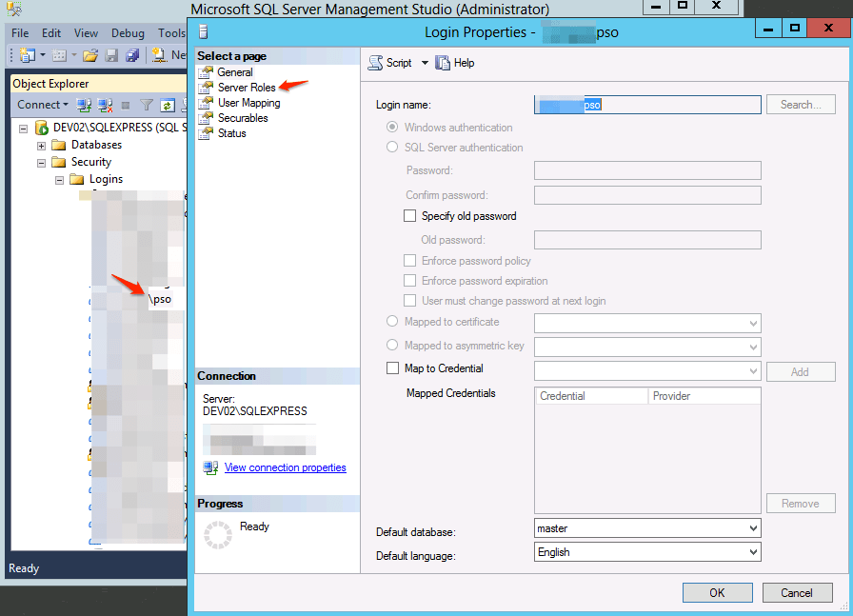The height and width of the screenshot is (616, 853).
Task: Open the Object Explorer filter settings
Action: pyautogui.click(x=145, y=103)
